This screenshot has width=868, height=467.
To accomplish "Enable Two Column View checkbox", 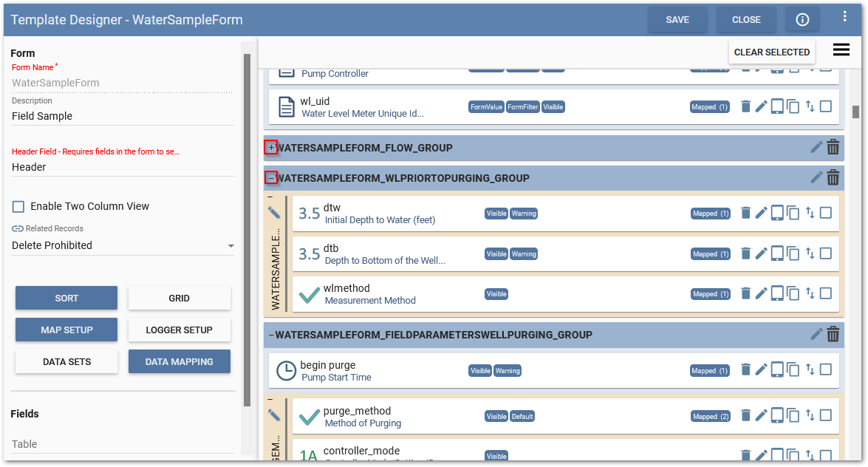I will point(18,207).
